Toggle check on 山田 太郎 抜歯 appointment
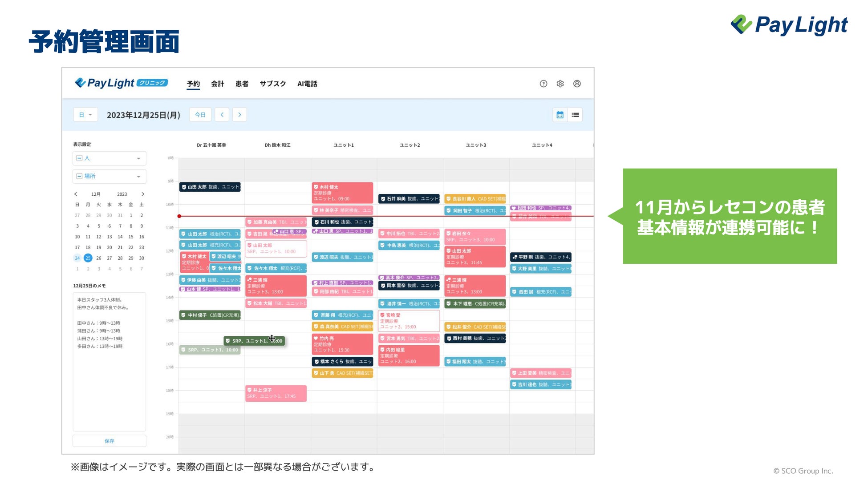 183,187
